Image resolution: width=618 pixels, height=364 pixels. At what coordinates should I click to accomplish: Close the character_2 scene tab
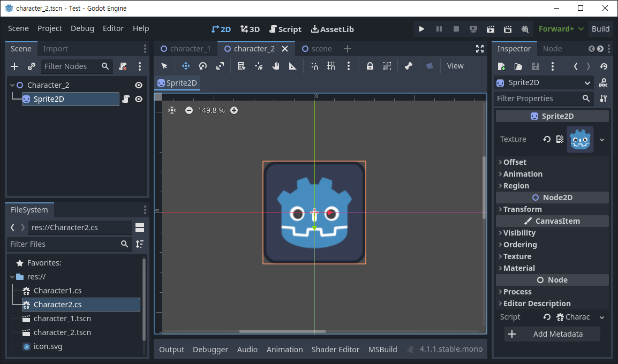point(285,49)
